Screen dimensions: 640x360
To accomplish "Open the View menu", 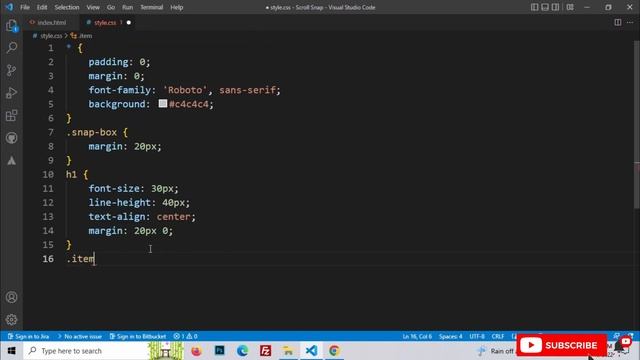I will point(93,7).
